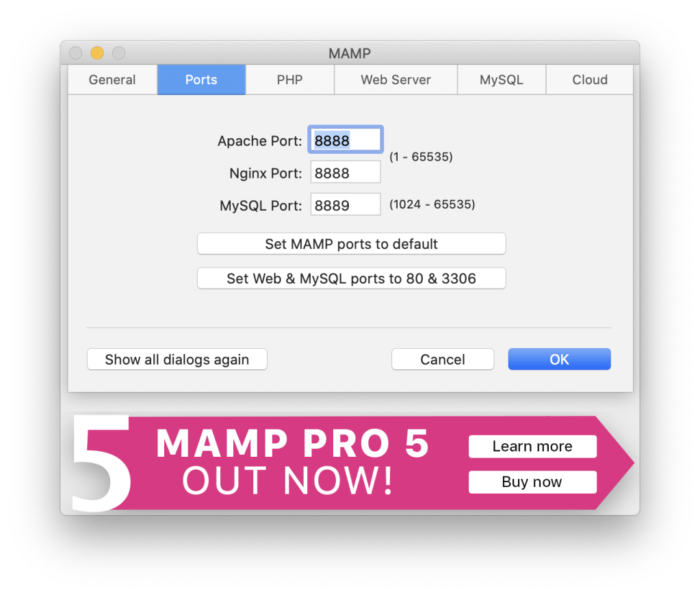The image size is (700, 595).
Task: Click into the Nginx Port field
Action: (346, 172)
